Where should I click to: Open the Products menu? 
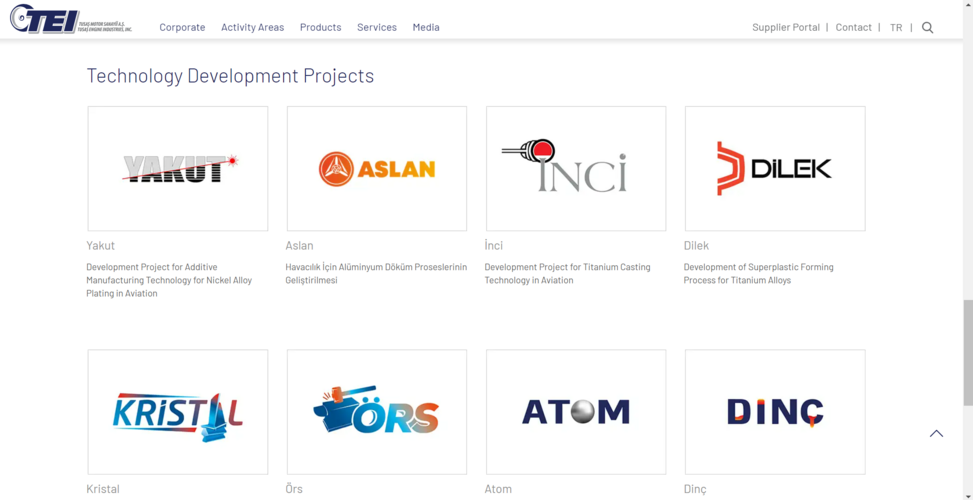(x=321, y=27)
